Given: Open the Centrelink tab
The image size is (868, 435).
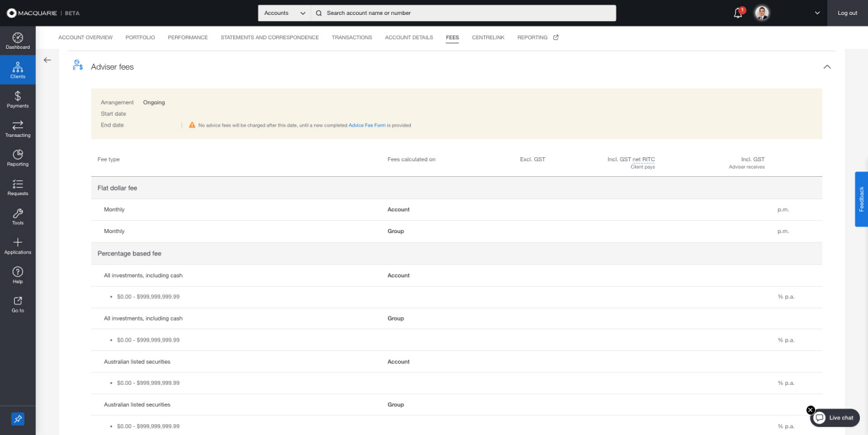Looking at the screenshot, I should pyautogui.click(x=488, y=37).
